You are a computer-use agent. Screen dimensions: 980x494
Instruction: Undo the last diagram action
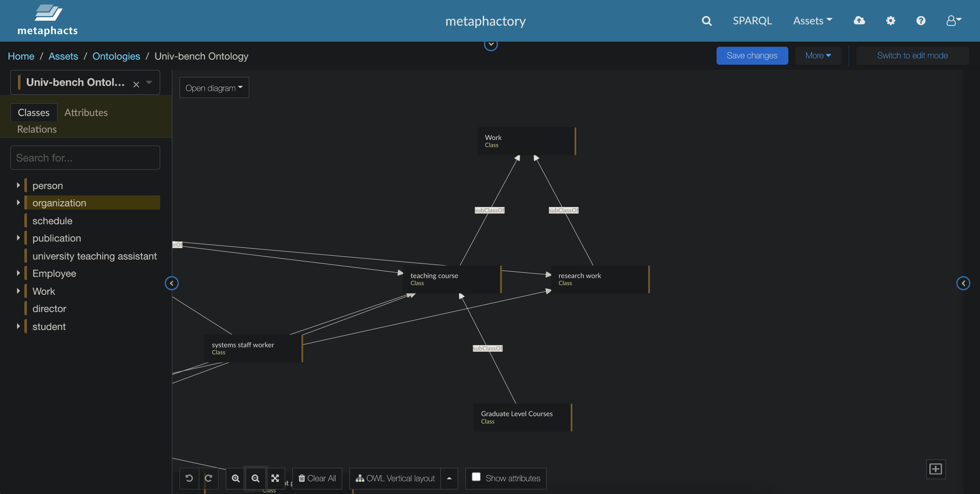[x=189, y=478]
